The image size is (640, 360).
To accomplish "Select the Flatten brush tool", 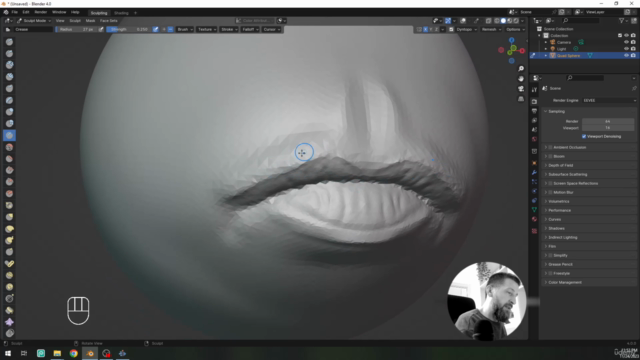I will [9, 159].
